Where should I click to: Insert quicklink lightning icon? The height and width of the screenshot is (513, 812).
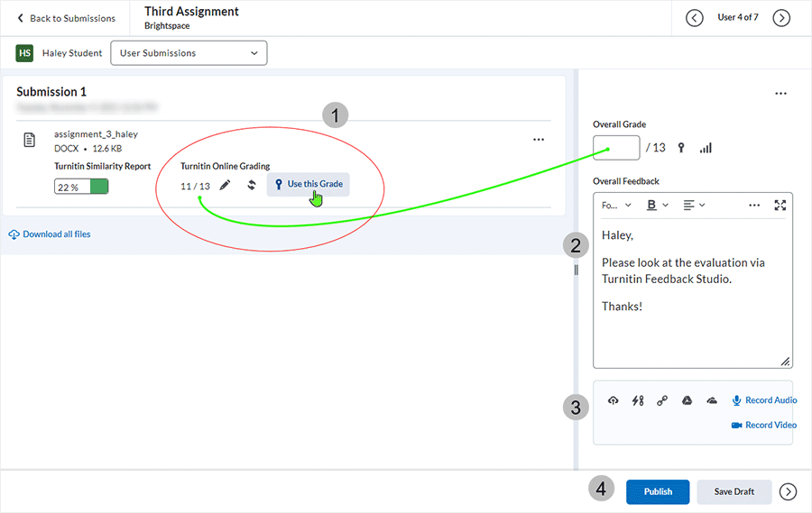pyautogui.click(x=638, y=400)
